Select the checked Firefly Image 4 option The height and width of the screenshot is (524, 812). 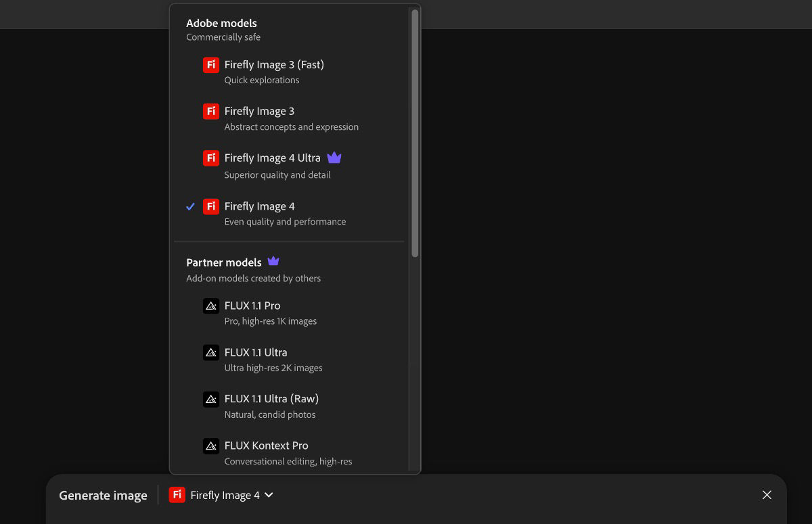pyautogui.click(x=290, y=214)
